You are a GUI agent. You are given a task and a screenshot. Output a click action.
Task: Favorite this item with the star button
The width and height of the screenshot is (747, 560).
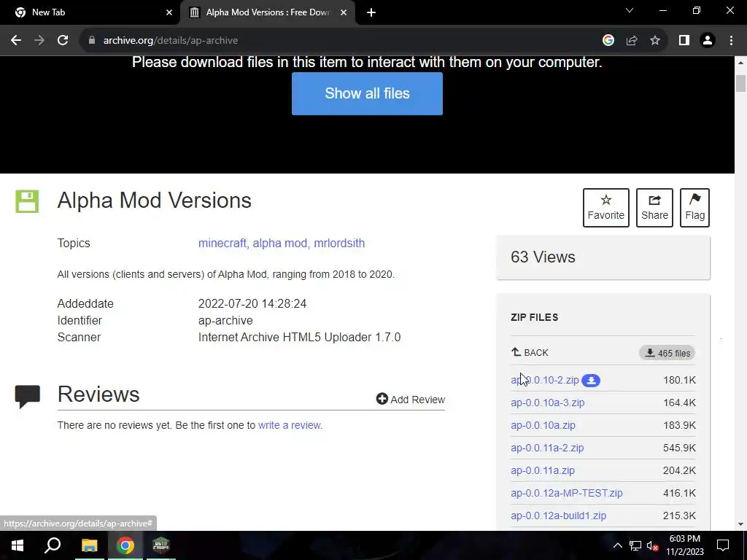coord(606,208)
